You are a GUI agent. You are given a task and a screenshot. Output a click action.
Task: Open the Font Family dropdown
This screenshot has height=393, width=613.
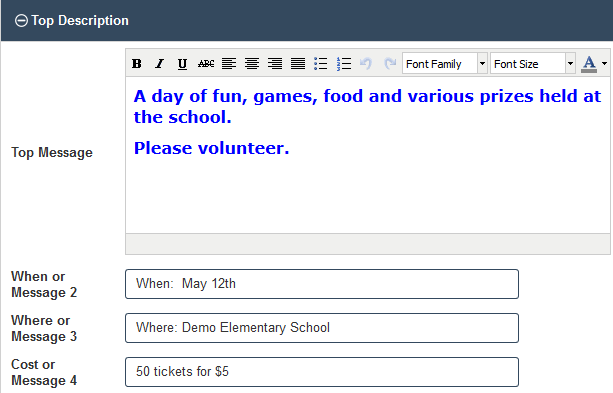[x=445, y=63]
